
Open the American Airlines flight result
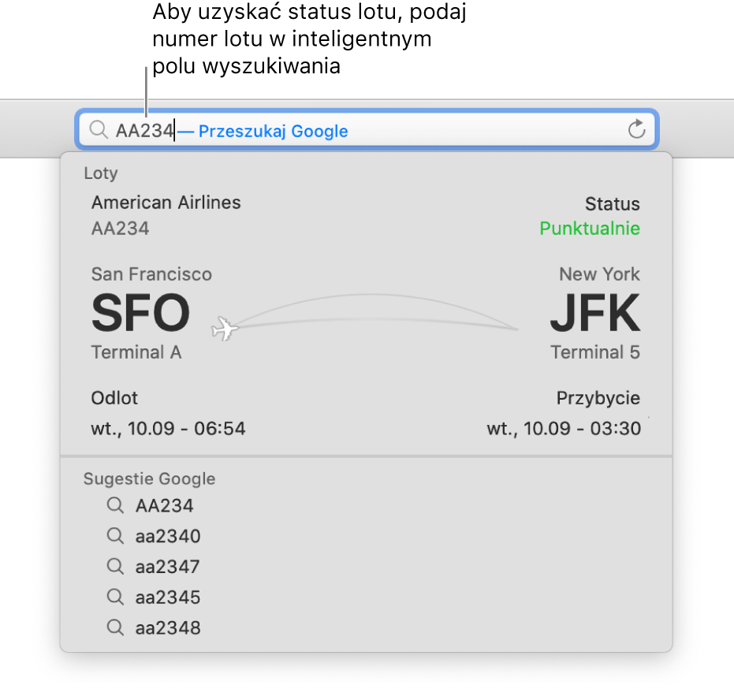[x=166, y=203]
